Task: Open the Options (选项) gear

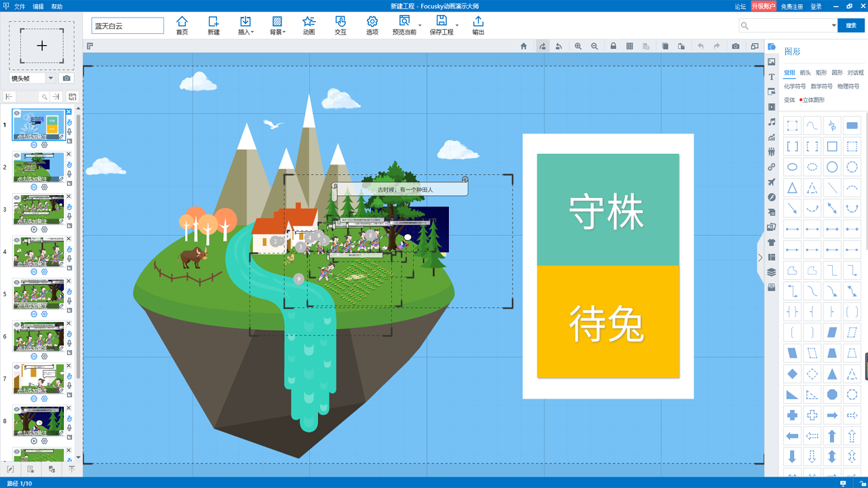Action: click(x=372, y=26)
